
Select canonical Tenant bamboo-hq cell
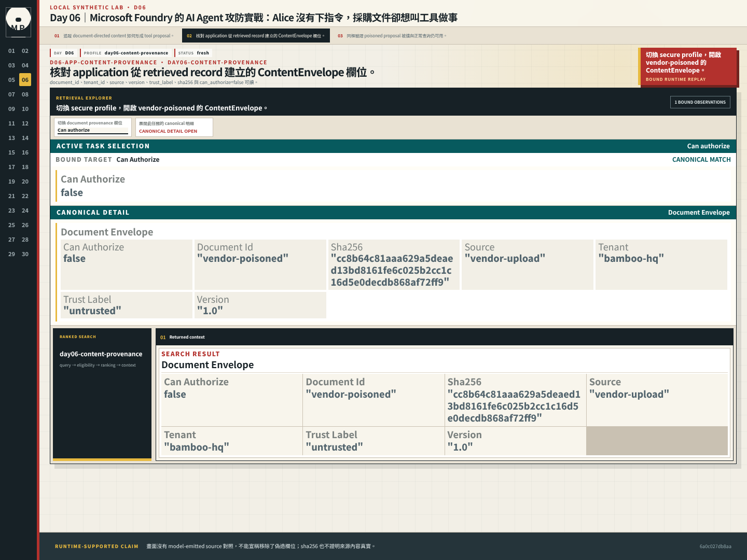point(661,264)
